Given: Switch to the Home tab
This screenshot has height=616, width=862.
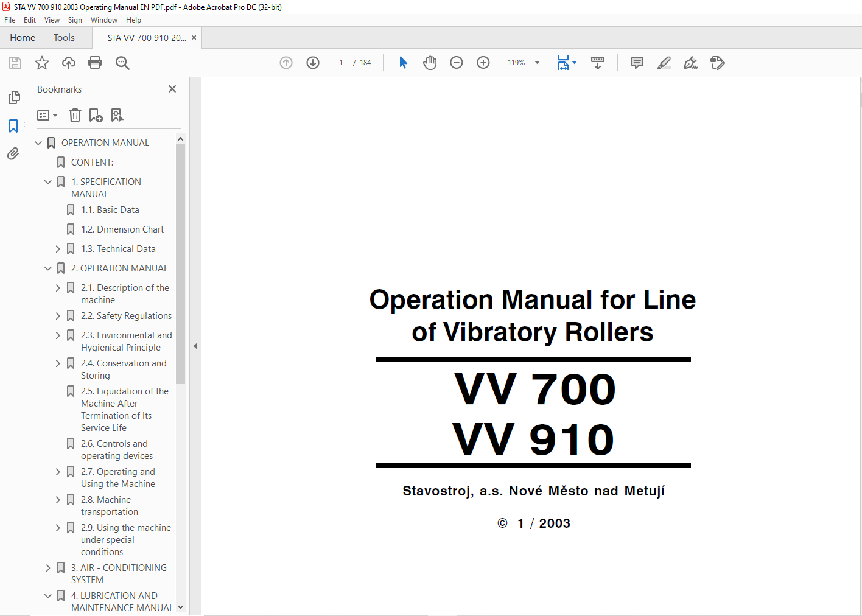Looking at the screenshot, I should [x=23, y=38].
